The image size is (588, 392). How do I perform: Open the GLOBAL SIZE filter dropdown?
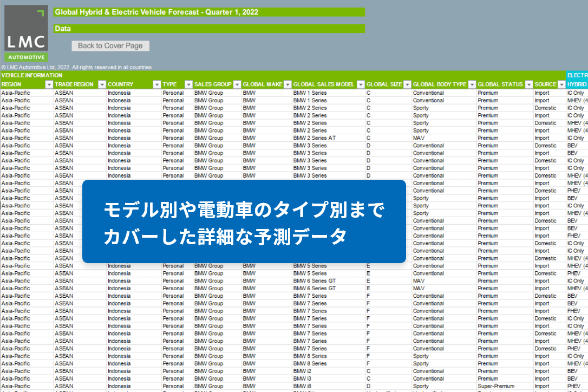407,84
